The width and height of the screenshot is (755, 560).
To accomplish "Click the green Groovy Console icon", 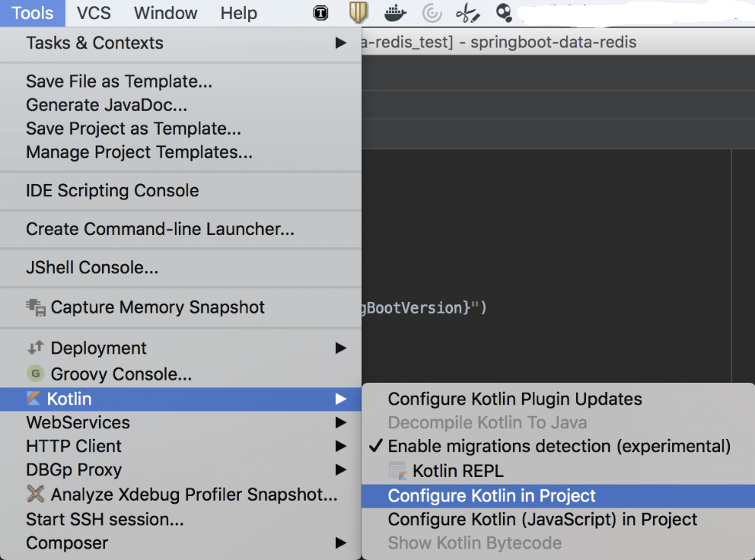I will [35, 374].
